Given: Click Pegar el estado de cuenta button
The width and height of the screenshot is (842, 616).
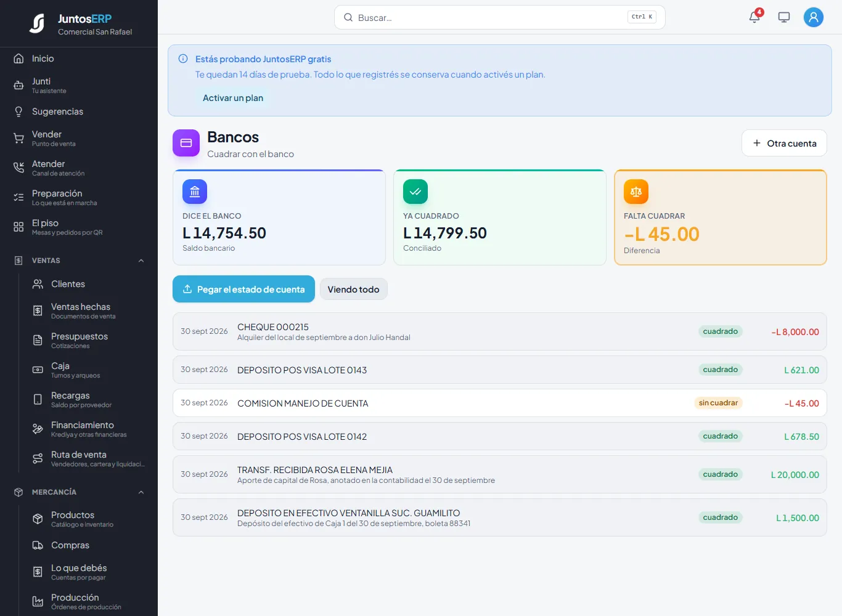Looking at the screenshot, I should (243, 289).
